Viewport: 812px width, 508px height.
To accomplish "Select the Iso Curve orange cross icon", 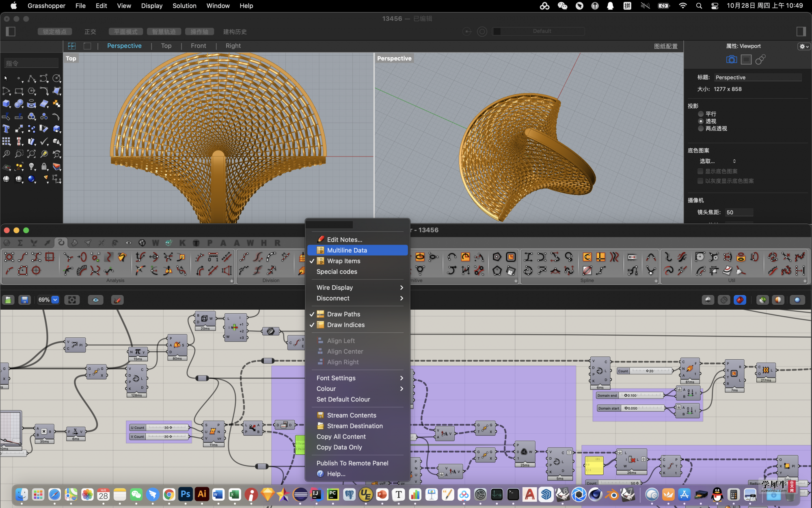I will tap(601, 257).
